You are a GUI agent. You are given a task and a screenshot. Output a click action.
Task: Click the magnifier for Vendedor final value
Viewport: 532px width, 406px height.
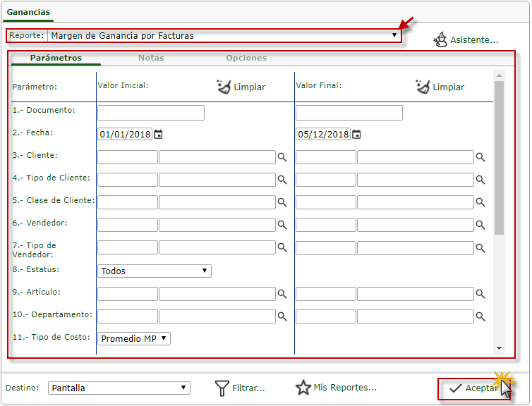[x=480, y=225]
